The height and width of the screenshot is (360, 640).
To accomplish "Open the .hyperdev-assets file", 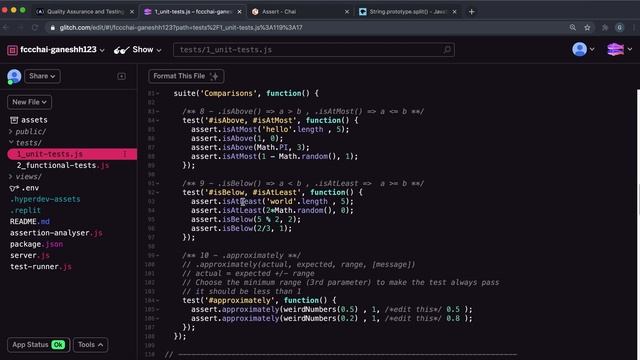I will [x=45, y=199].
